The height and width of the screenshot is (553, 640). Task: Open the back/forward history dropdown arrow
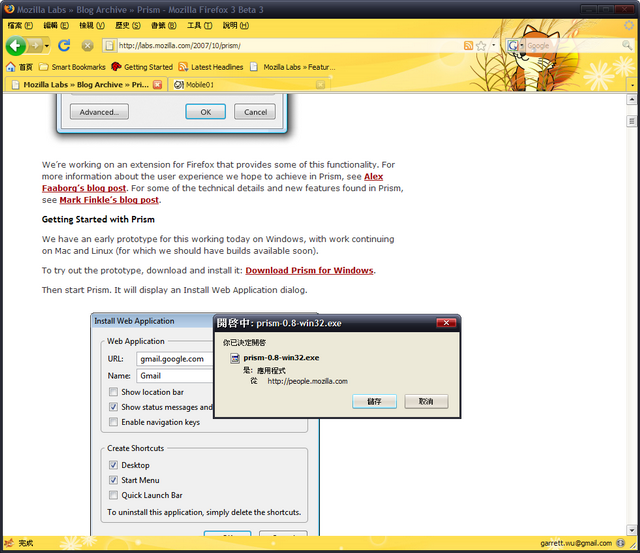tap(47, 46)
